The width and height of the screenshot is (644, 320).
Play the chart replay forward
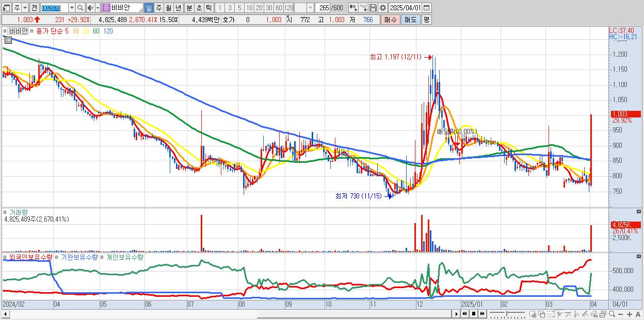coord(457,314)
